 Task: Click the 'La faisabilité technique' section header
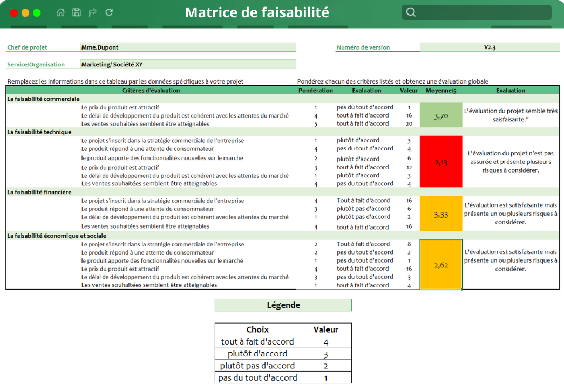[x=38, y=132]
